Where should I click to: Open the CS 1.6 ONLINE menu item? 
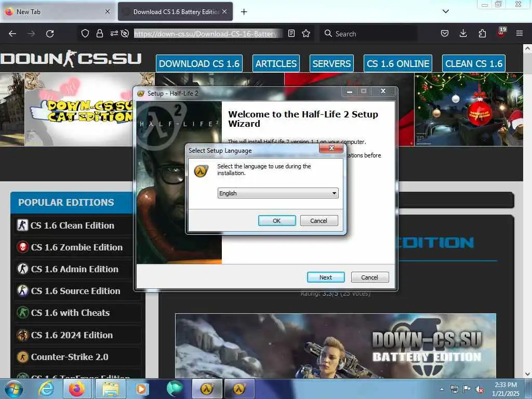pos(398,63)
